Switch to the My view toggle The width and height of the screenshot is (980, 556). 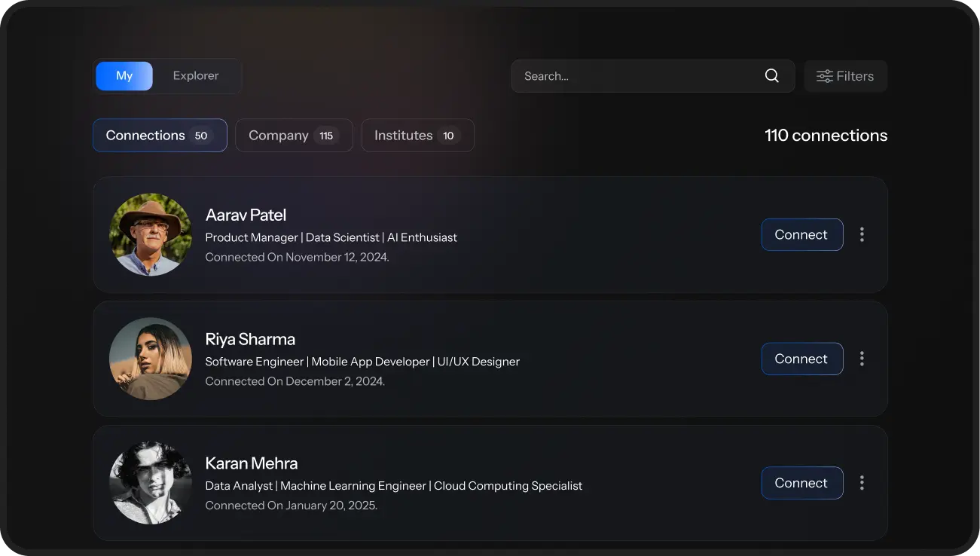point(124,76)
